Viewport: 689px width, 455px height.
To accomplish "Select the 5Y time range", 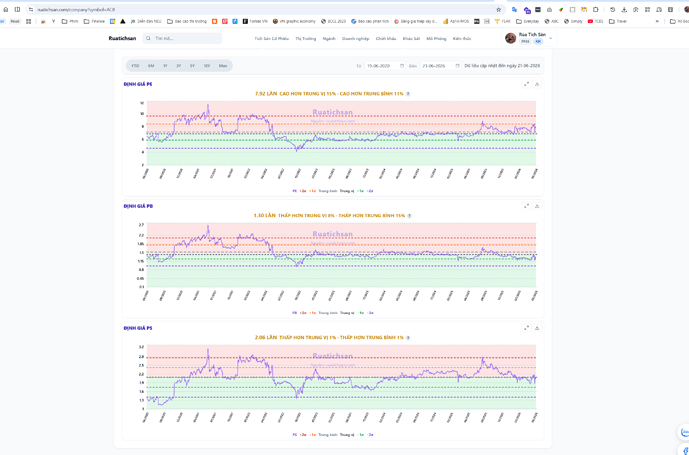I will tap(192, 66).
